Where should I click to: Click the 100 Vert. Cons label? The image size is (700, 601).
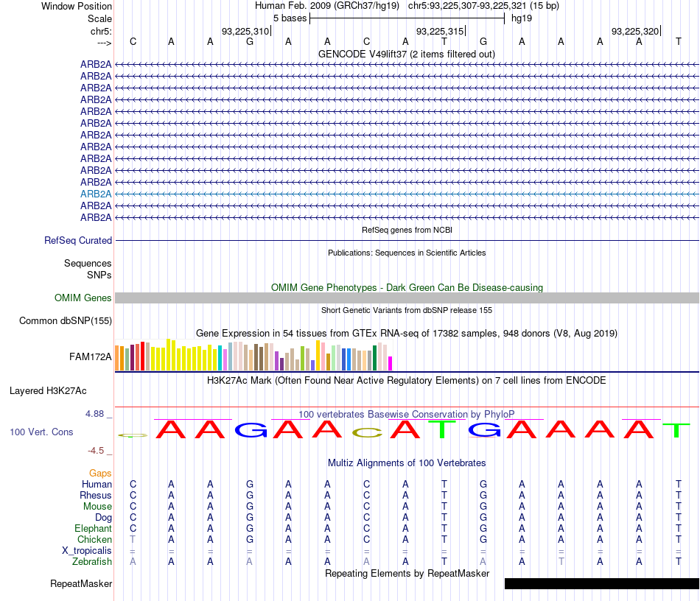click(41, 432)
